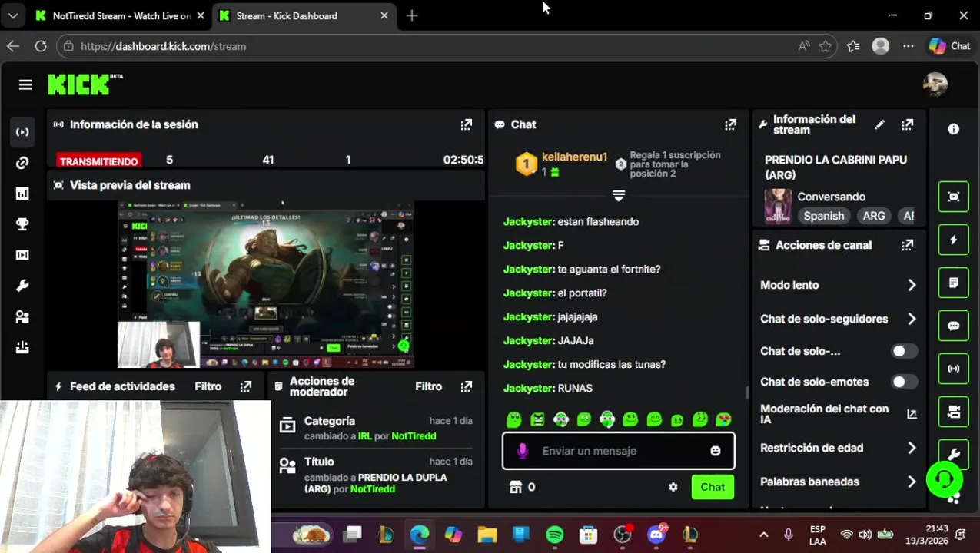Open the hamburger menu beside the Kick logo

click(25, 84)
